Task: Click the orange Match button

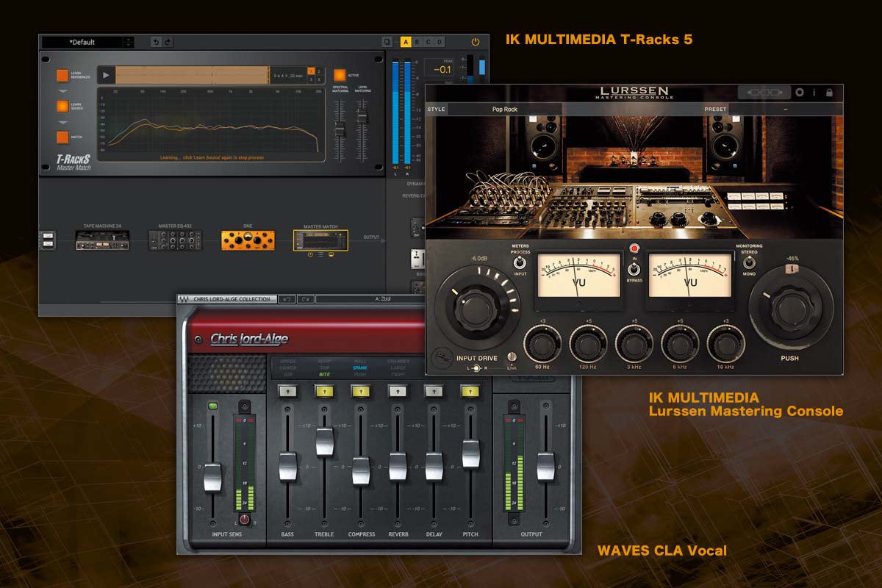Action: [62, 137]
